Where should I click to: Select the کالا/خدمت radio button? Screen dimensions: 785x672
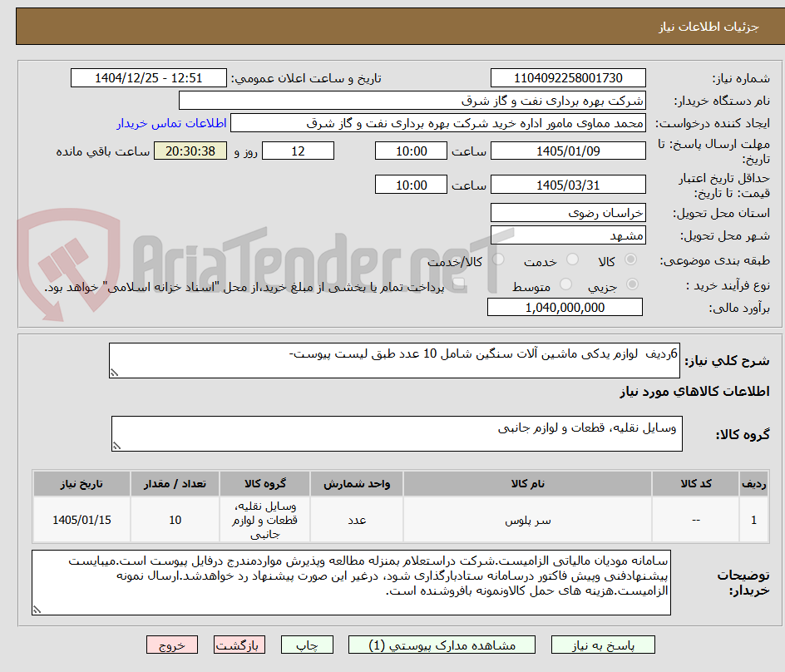click(498, 259)
